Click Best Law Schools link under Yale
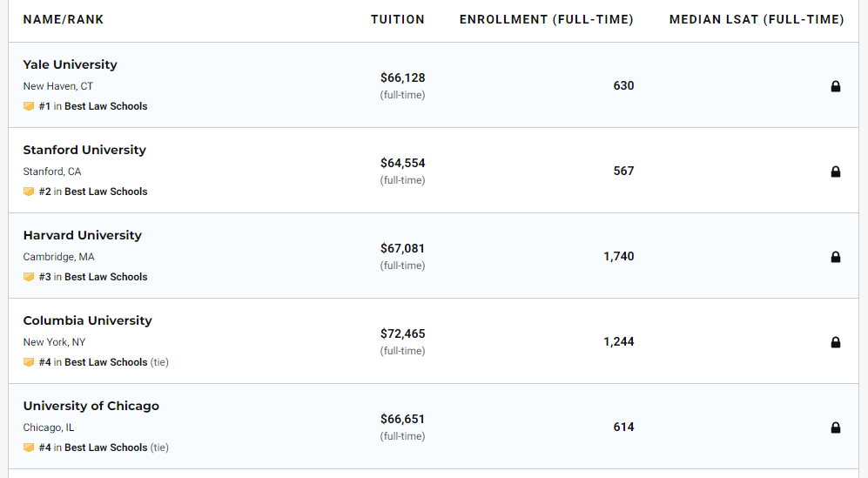Viewport: 868px width, 478px height. tap(105, 106)
